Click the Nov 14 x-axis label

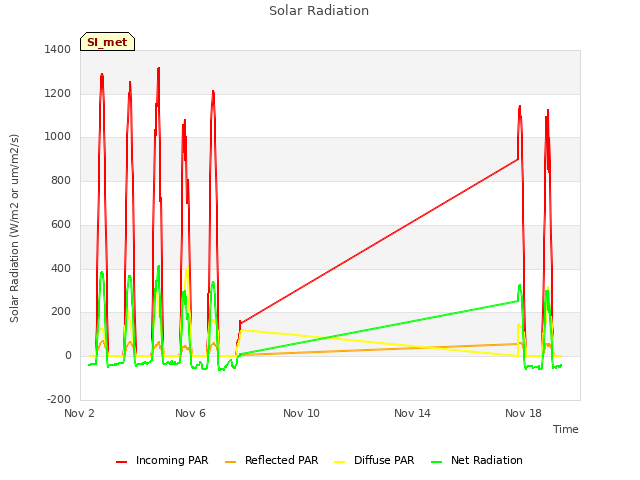click(412, 413)
